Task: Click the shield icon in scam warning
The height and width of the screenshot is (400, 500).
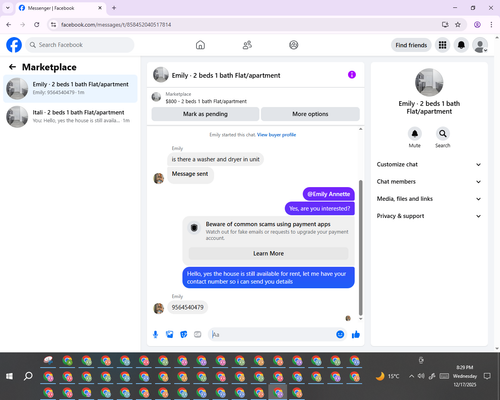Action: [x=194, y=228]
